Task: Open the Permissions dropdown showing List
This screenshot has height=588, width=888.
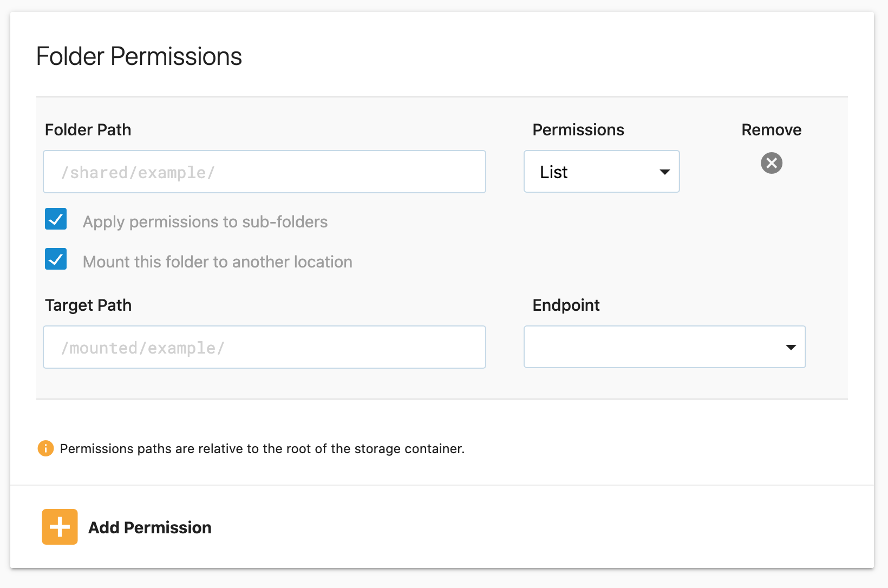Action: pyautogui.click(x=601, y=172)
